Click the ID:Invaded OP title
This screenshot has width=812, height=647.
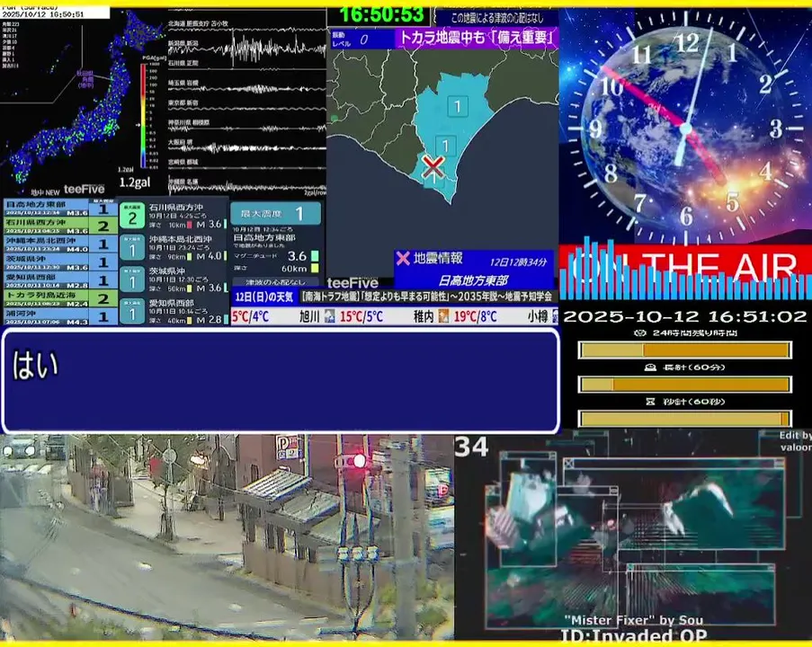pyautogui.click(x=634, y=635)
